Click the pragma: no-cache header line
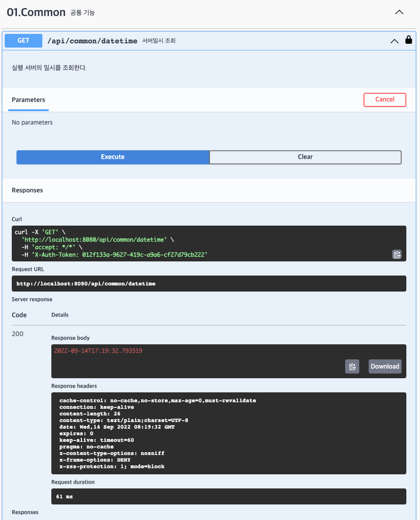 coord(87,447)
